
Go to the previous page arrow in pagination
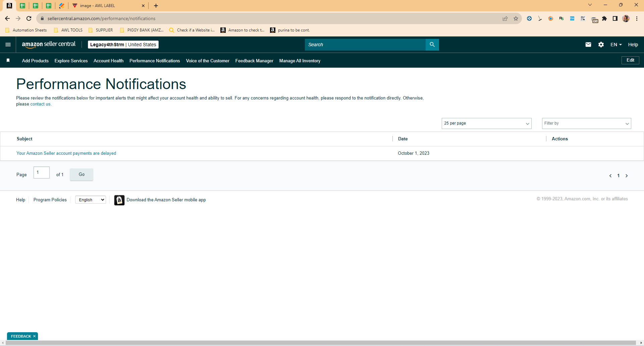tap(610, 176)
